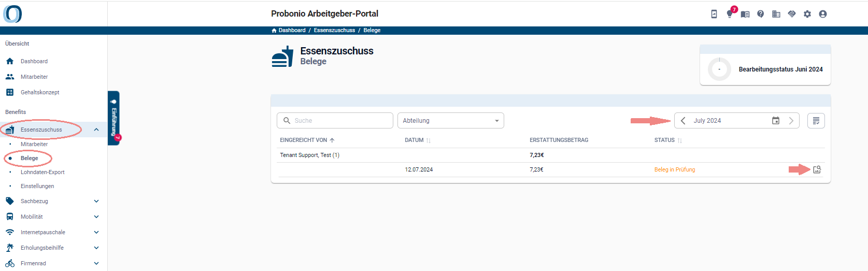The width and height of the screenshot is (868, 271).
Task: Click Beleg in Prüfung status
Action: tap(675, 169)
